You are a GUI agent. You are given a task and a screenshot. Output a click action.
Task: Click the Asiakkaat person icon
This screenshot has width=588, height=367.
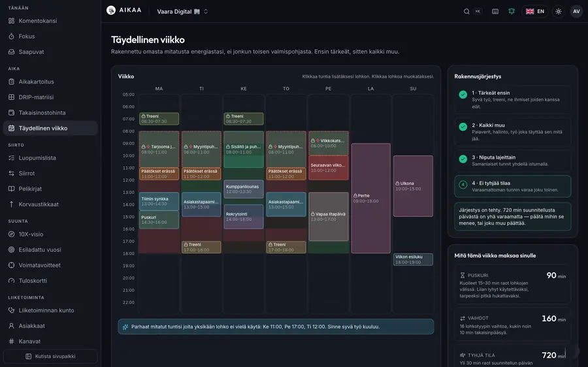pyautogui.click(x=11, y=326)
